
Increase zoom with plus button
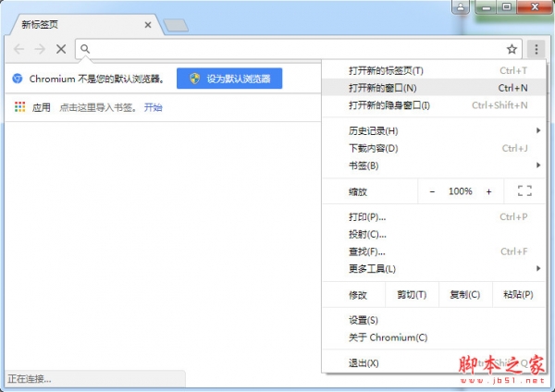pyautogui.click(x=488, y=191)
